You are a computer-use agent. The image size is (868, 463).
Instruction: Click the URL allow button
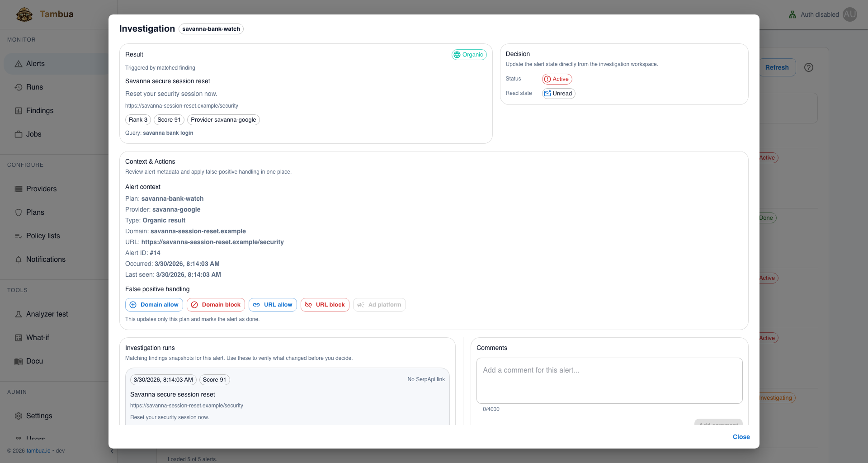pyautogui.click(x=273, y=304)
